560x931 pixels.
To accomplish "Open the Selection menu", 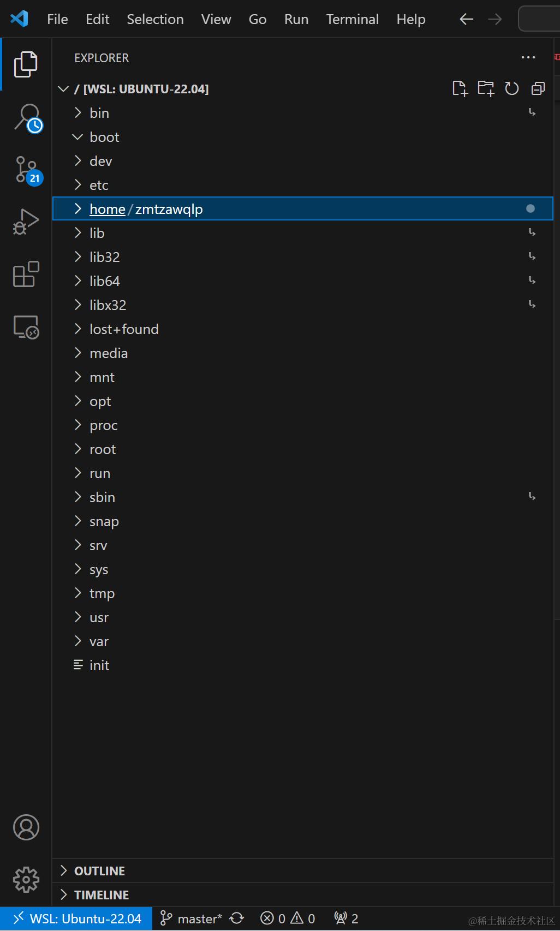I will (155, 19).
